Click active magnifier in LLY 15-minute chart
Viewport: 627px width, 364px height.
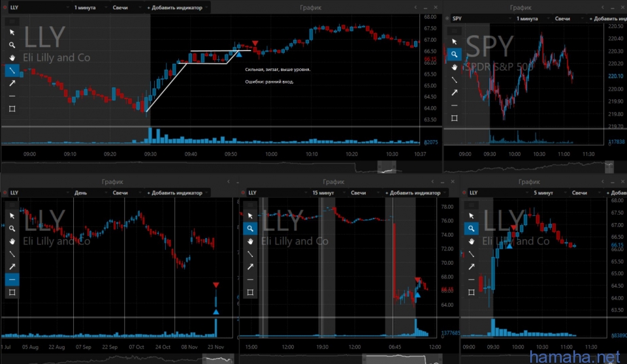250,228
